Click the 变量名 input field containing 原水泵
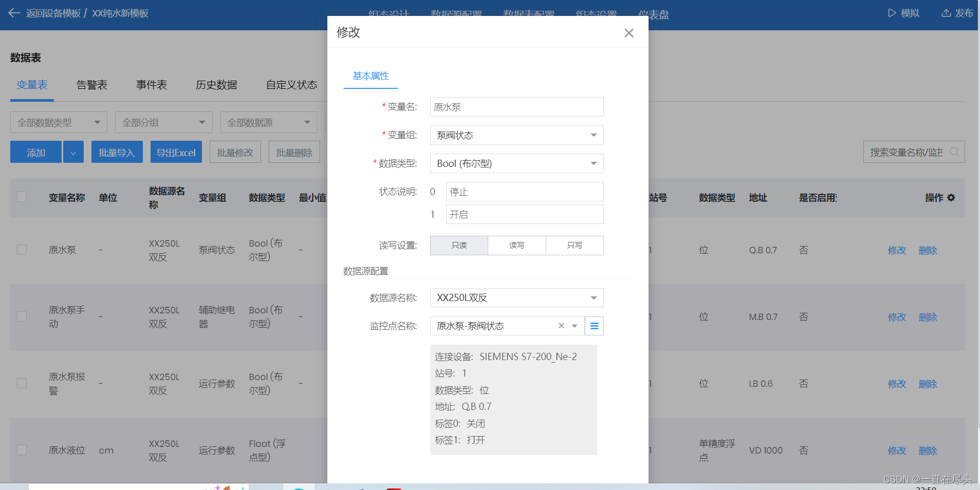This screenshot has height=490, width=980. coord(517,107)
